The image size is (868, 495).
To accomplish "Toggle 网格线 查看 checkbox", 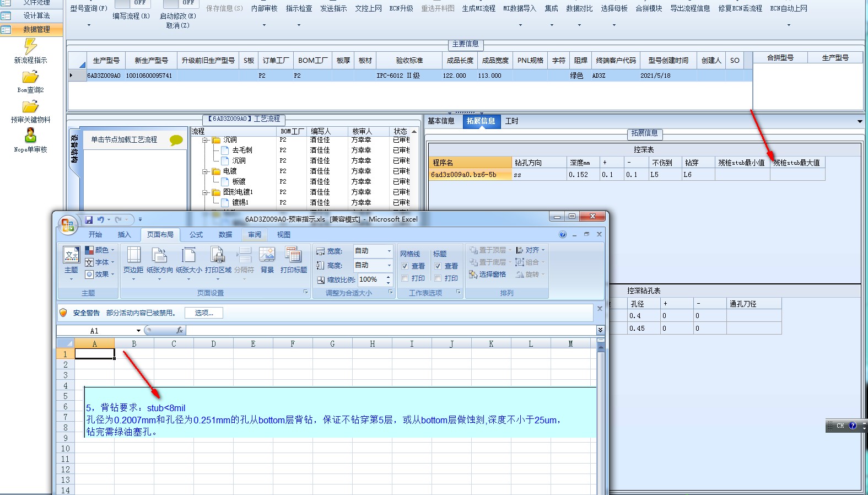I will pyautogui.click(x=405, y=266).
